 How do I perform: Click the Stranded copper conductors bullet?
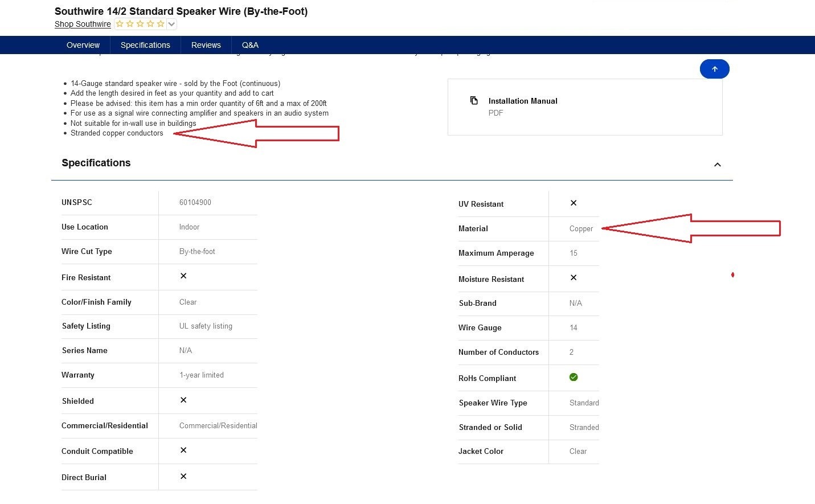pyautogui.click(x=117, y=133)
